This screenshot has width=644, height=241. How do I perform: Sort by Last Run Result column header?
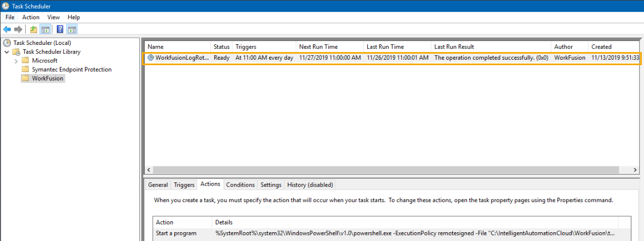tap(491, 47)
